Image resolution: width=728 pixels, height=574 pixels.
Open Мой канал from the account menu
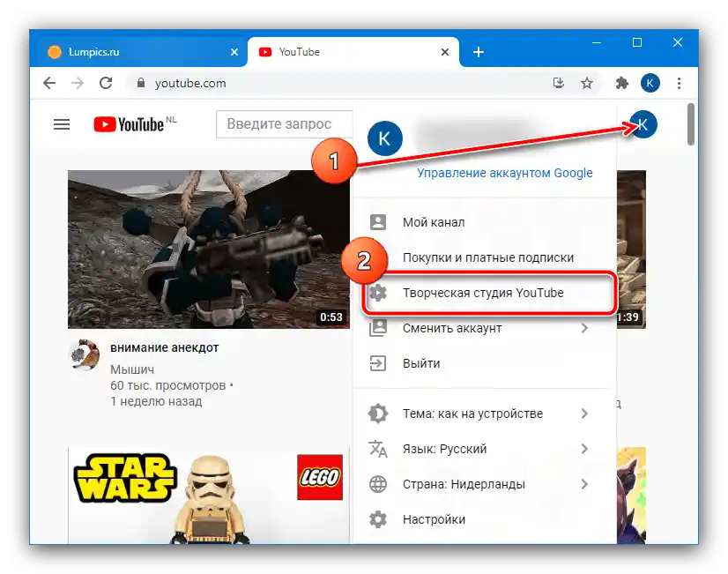click(x=485, y=222)
